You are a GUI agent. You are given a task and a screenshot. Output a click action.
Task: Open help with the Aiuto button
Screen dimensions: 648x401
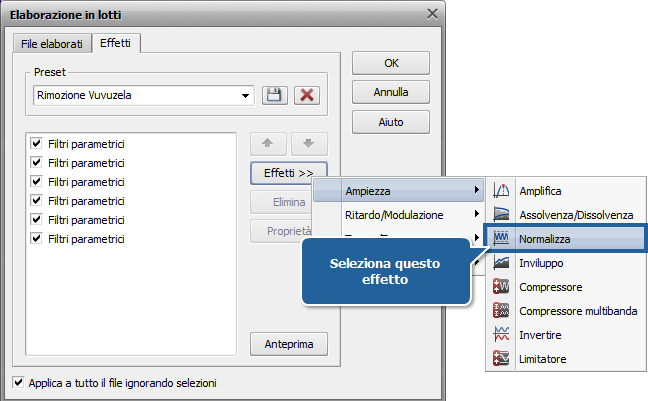tap(391, 122)
